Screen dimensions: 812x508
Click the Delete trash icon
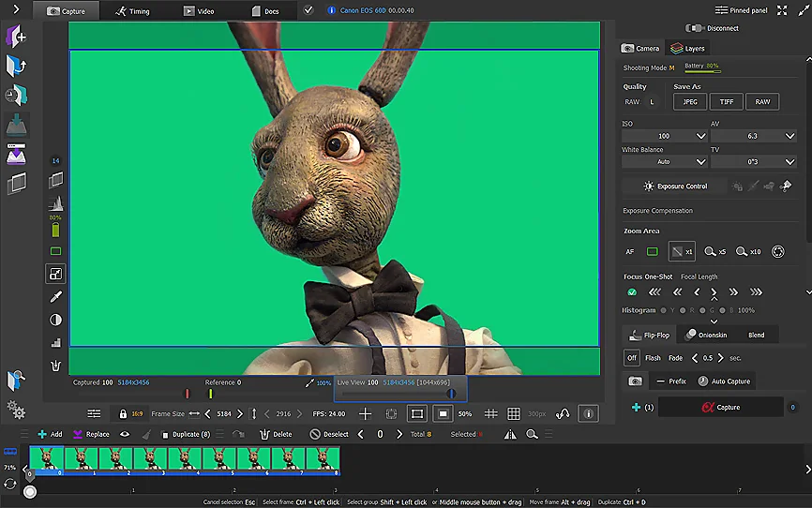(x=263, y=434)
